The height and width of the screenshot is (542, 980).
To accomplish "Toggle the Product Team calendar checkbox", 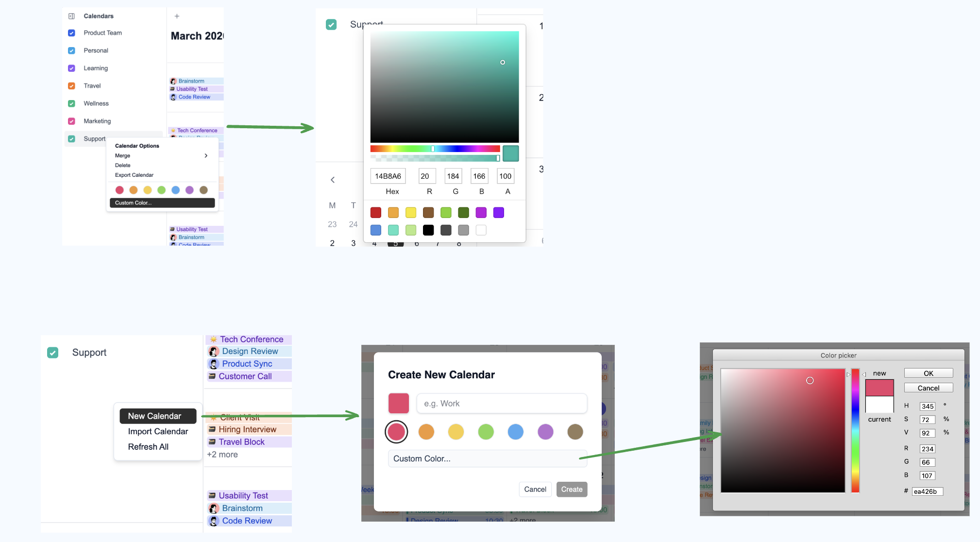I will (x=71, y=33).
